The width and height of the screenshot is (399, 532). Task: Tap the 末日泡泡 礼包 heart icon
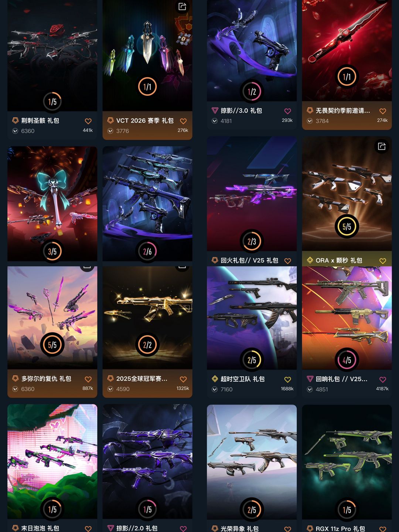tap(88, 529)
